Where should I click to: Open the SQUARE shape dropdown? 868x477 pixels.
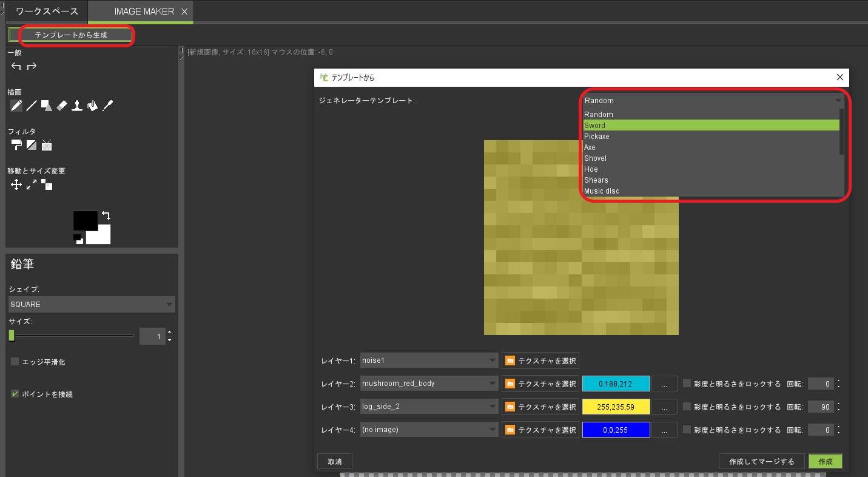coord(92,304)
